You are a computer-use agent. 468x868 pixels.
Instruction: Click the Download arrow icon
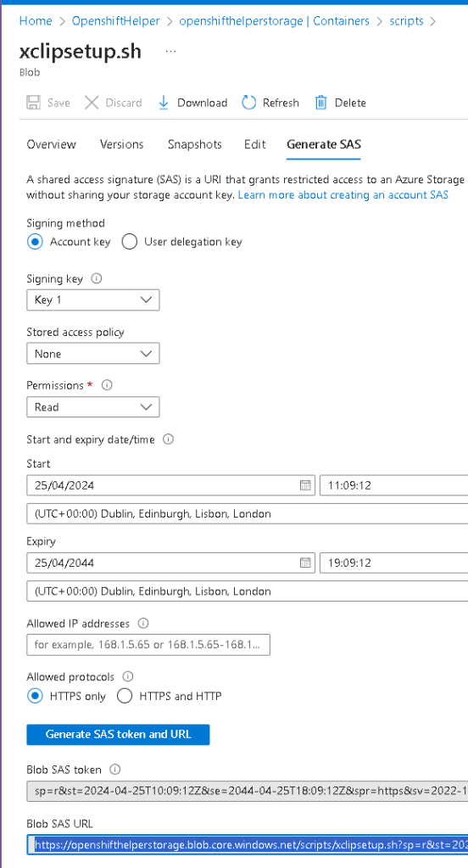click(163, 103)
